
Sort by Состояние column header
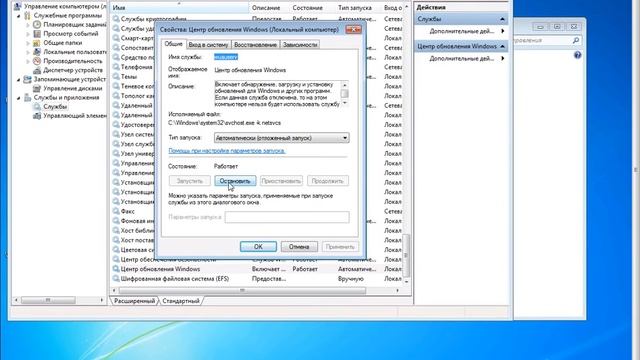click(x=312, y=8)
